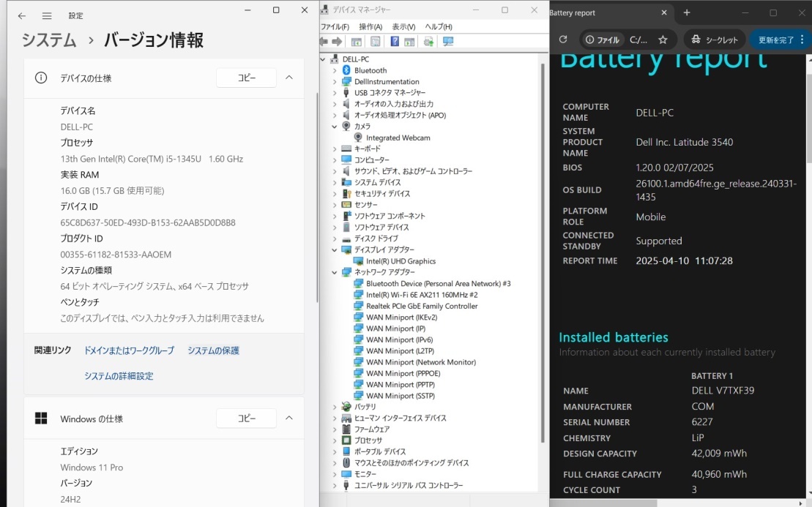The image size is (812, 507).
Task: Click the battery name DELL V7TXF39
Action: click(723, 391)
